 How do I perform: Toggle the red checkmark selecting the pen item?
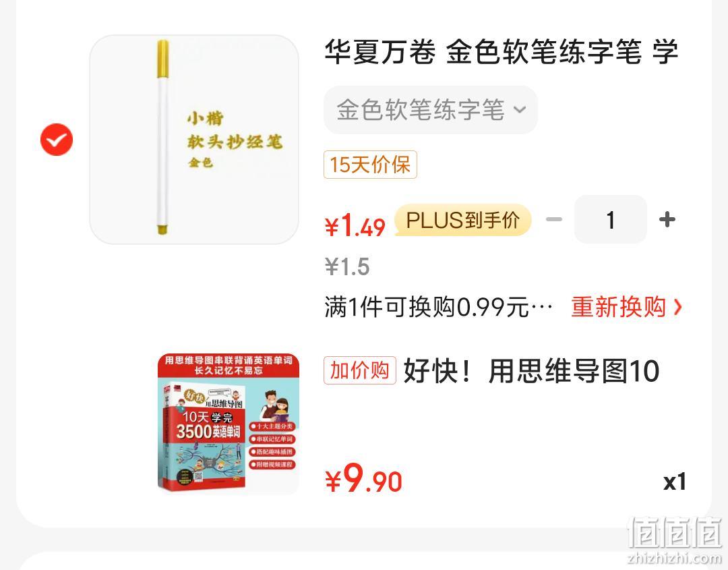point(57,140)
